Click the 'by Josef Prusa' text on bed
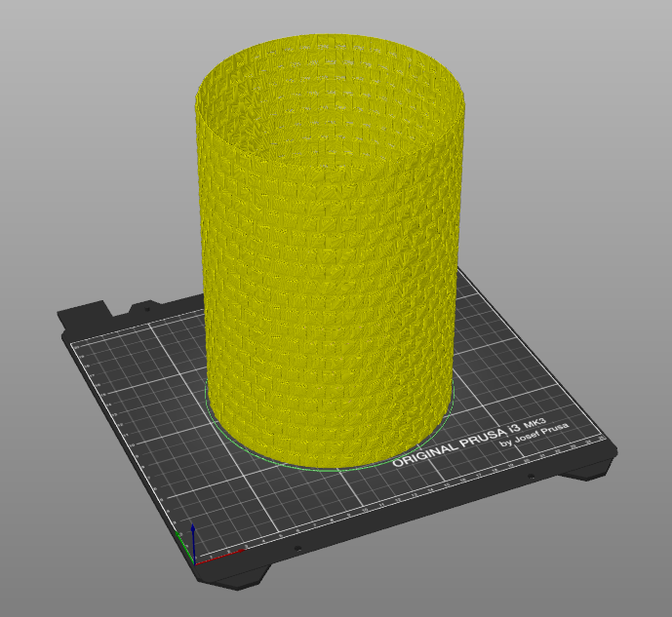 (534, 435)
